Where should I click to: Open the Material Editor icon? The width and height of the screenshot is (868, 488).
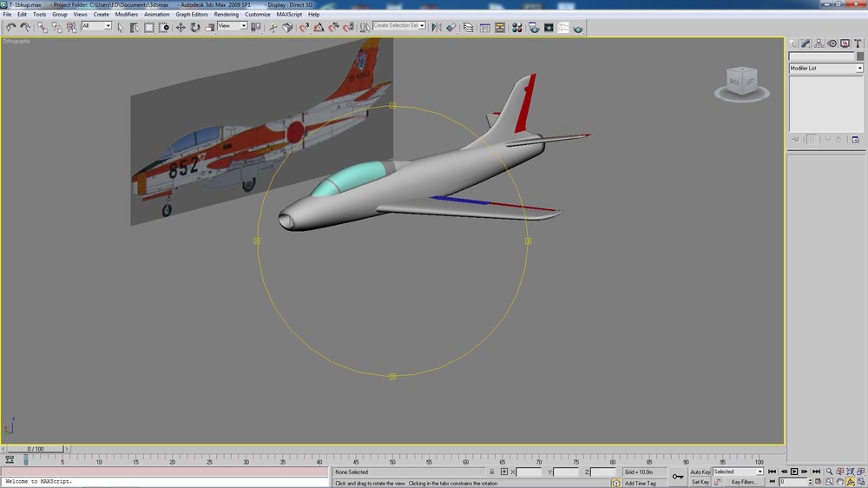(517, 27)
